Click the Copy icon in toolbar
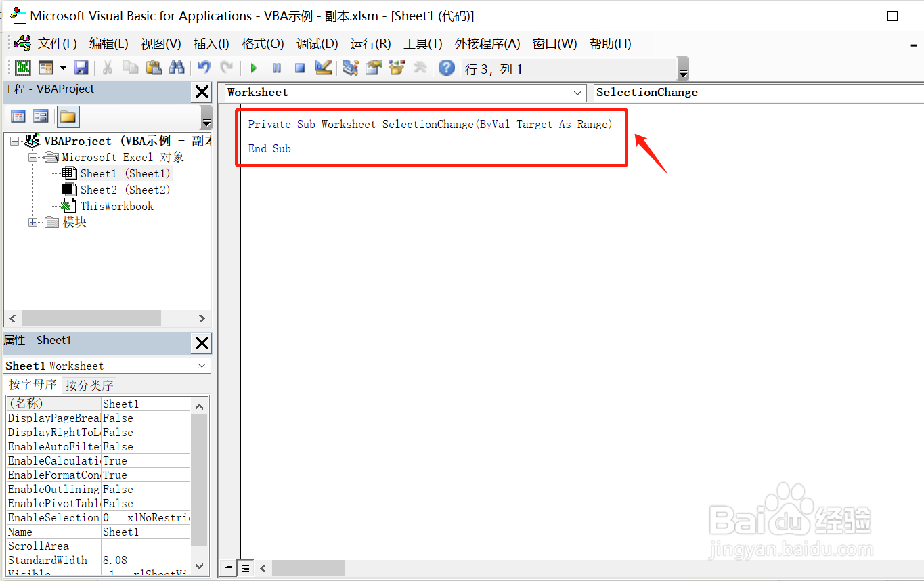924x581 pixels. (x=131, y=68)
